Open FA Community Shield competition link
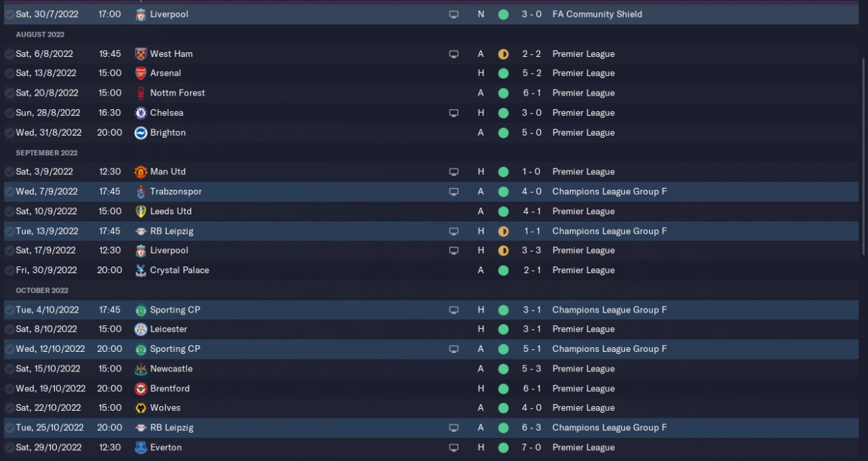The height and width of the screenshot is (461, 868). (x=597, y=14)
